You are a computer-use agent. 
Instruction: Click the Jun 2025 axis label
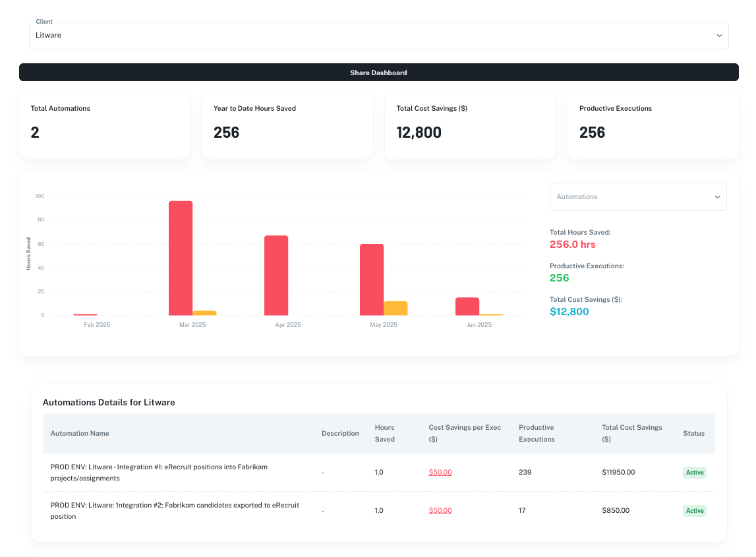(x=479, y=324)
